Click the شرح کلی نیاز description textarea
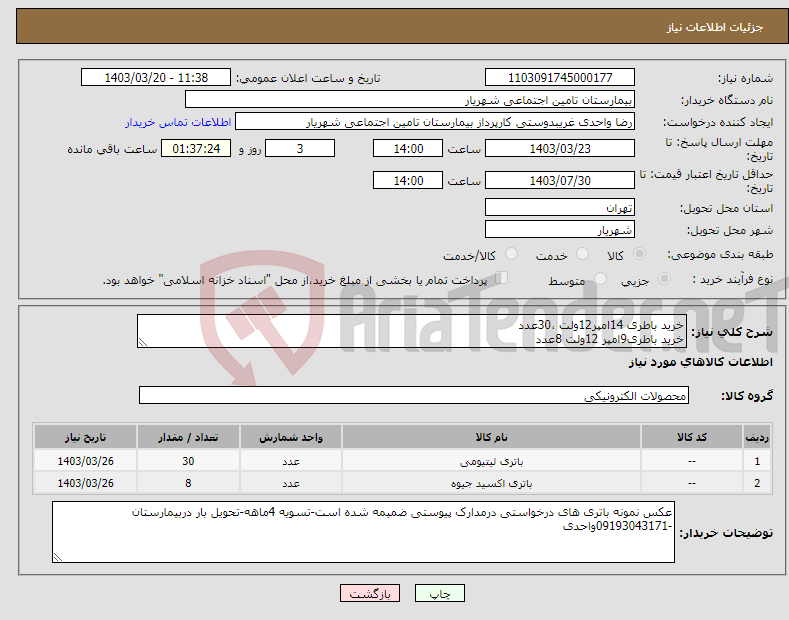This screenshot has width=789, height=620. [412, 331]
